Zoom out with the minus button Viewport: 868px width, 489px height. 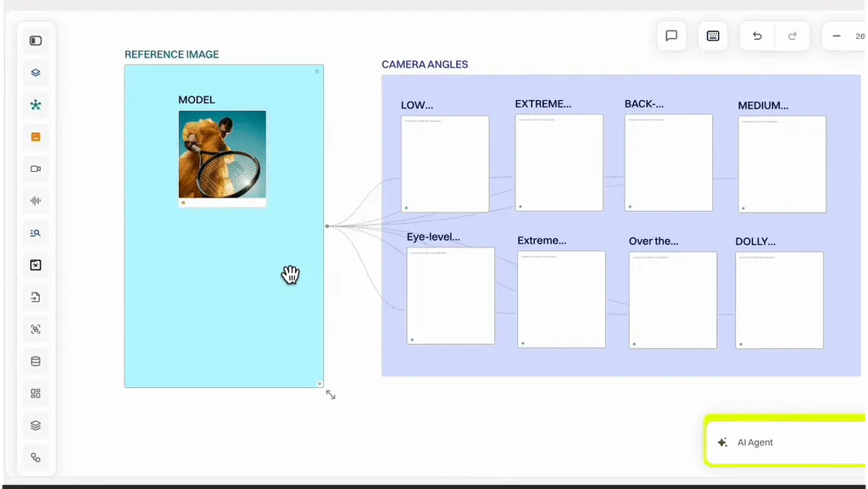click(x=837, y=36)
